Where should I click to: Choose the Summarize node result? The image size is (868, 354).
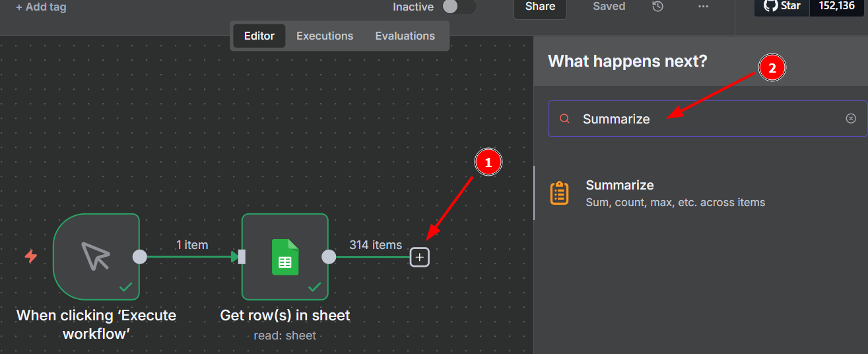[x=701, y=193]
